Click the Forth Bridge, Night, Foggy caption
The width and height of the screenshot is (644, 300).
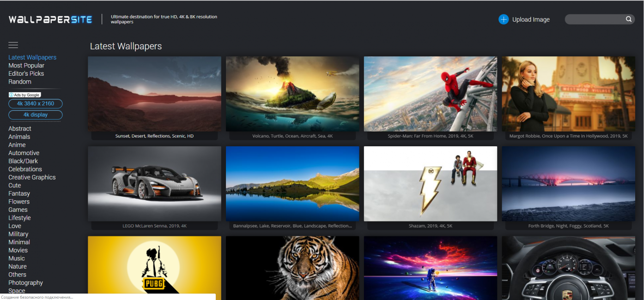pyautogui.click(x=568, y=226)
